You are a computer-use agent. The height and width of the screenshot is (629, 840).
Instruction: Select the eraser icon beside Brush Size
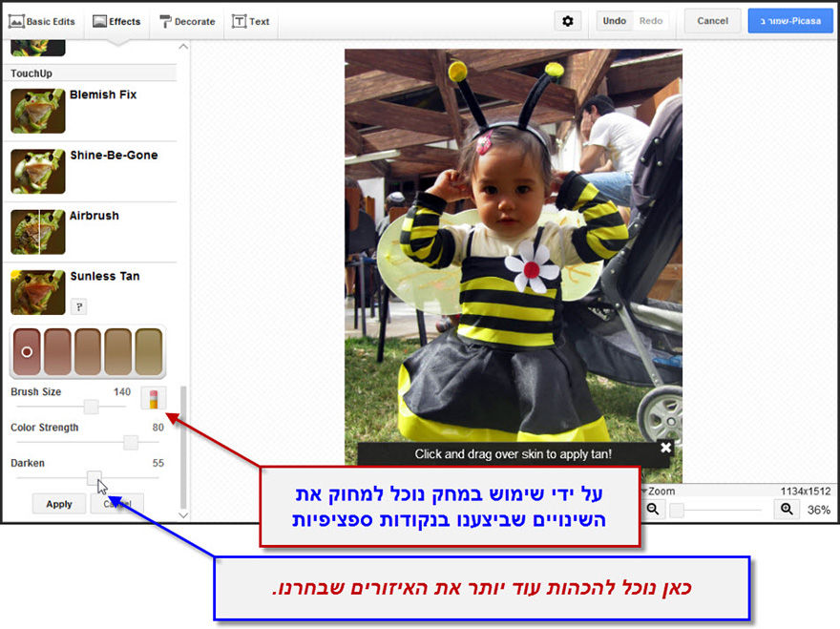tap(153, 398)
